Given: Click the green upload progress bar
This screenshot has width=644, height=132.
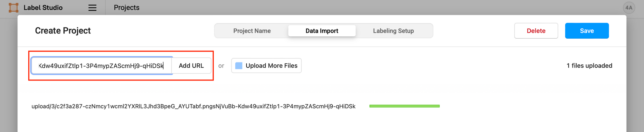Looking at the screenshot, I should tap(404, 106).
